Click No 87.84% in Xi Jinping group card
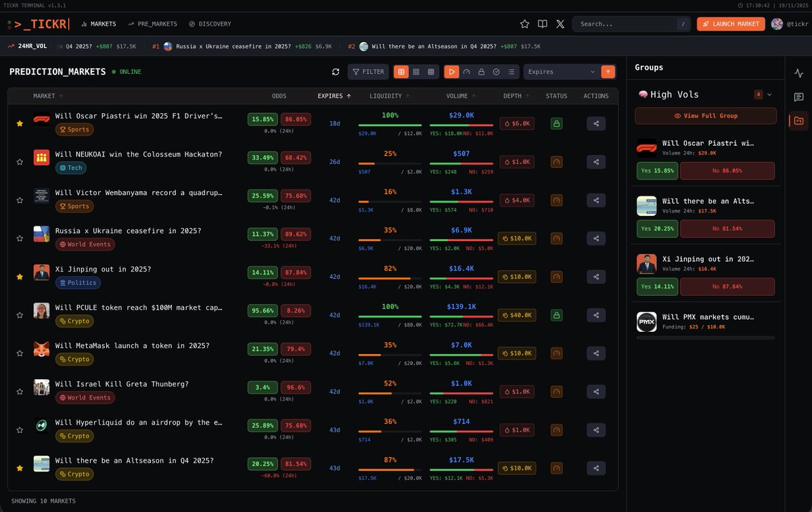 [727, 286]
